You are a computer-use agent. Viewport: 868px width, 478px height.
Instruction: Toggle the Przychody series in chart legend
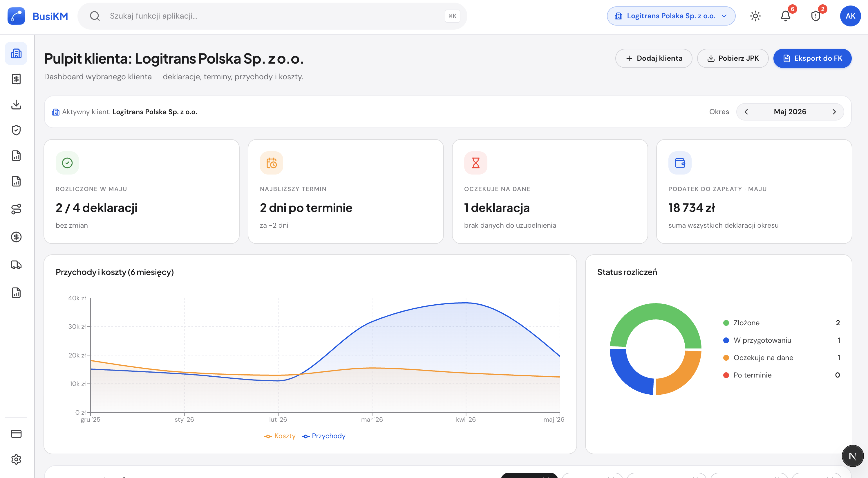(x=324, y=436)
